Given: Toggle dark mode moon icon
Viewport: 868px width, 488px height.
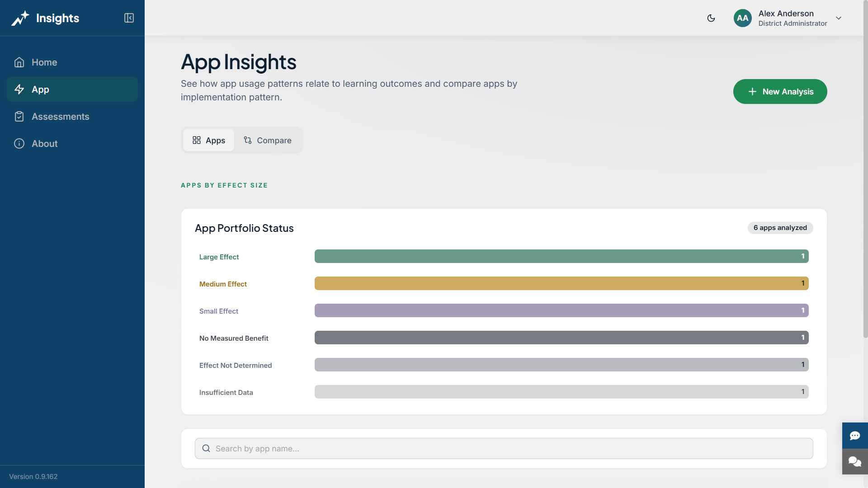Looking at the screenshot, I should [711, 18].
